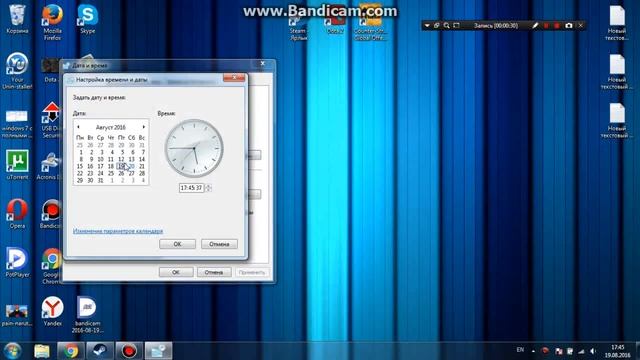Open the Bandicam dropdown arrow menu
640x360 pixels.
pos(427,25)
